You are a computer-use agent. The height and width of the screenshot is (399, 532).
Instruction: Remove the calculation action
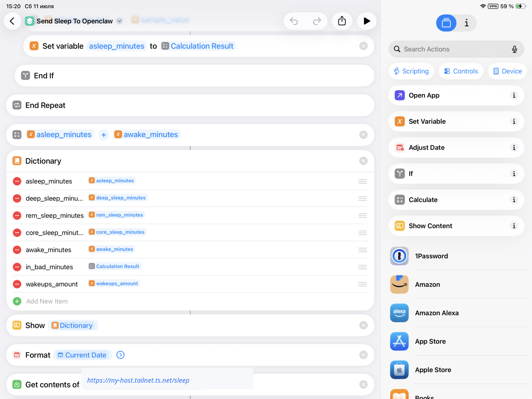point(363,135)
